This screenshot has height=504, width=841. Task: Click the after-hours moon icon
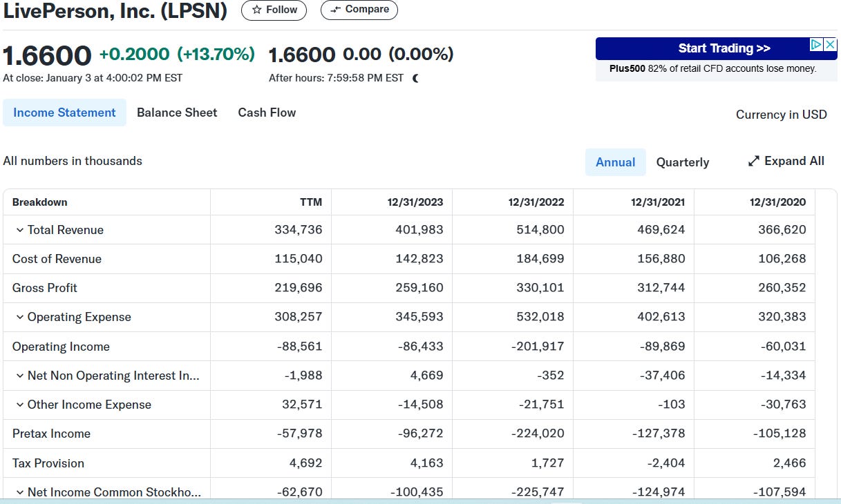[x=415, y=78]
